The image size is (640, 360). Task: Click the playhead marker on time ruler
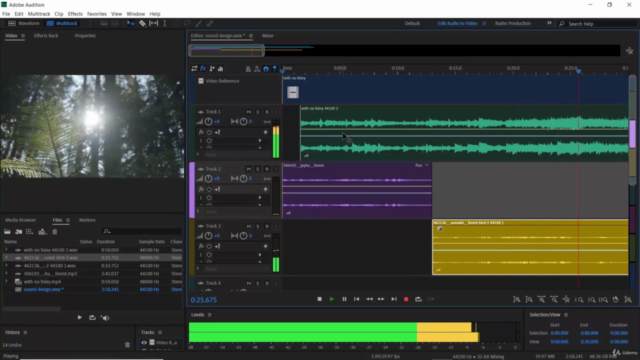pos(578,71)
